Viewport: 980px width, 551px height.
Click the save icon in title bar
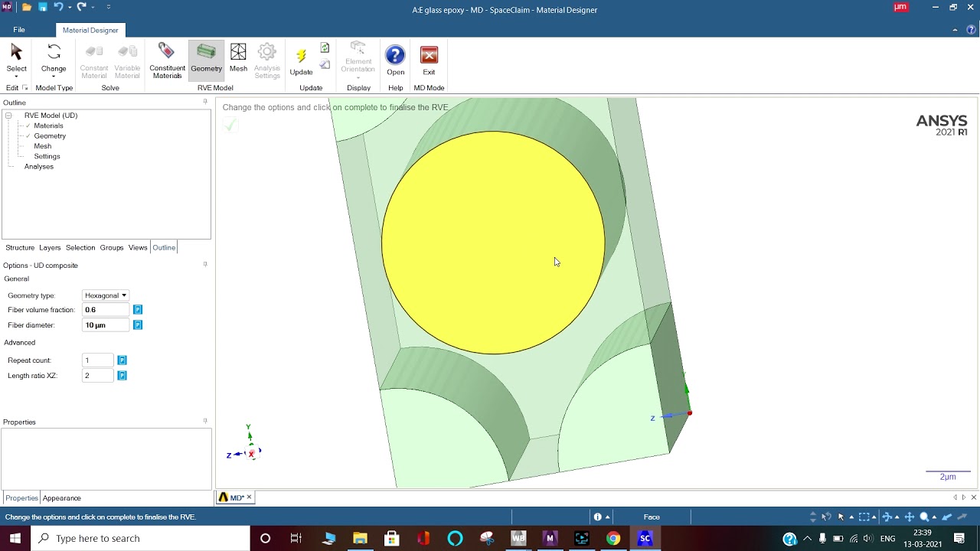tap(43, 7)
